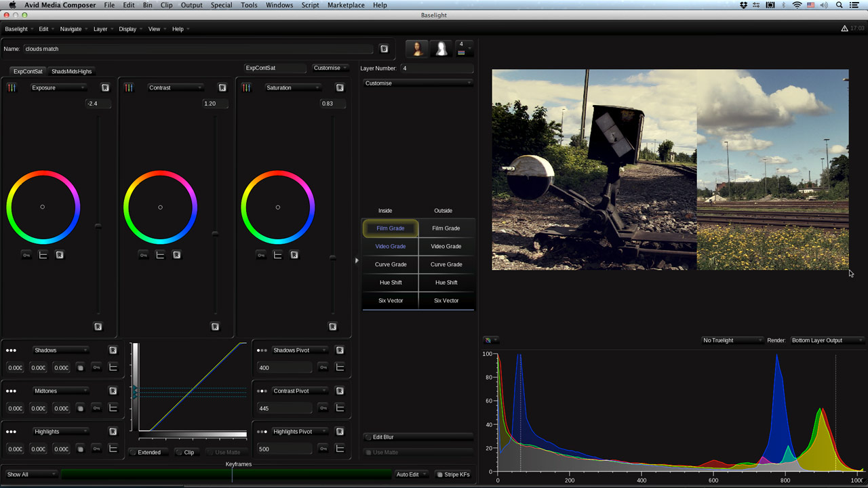The width and height of the screenshot is (868, 488).
Task: Toggle the Clip option
Action: point(185,452)
